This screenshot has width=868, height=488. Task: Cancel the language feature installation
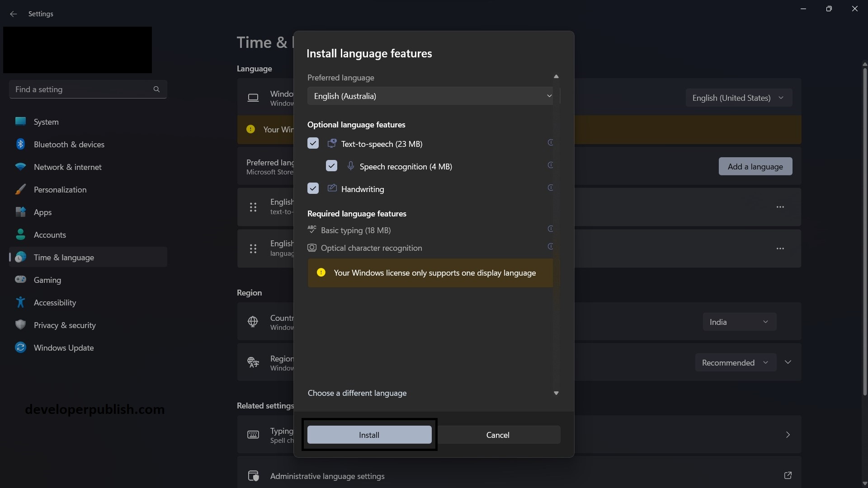[497, 434]
